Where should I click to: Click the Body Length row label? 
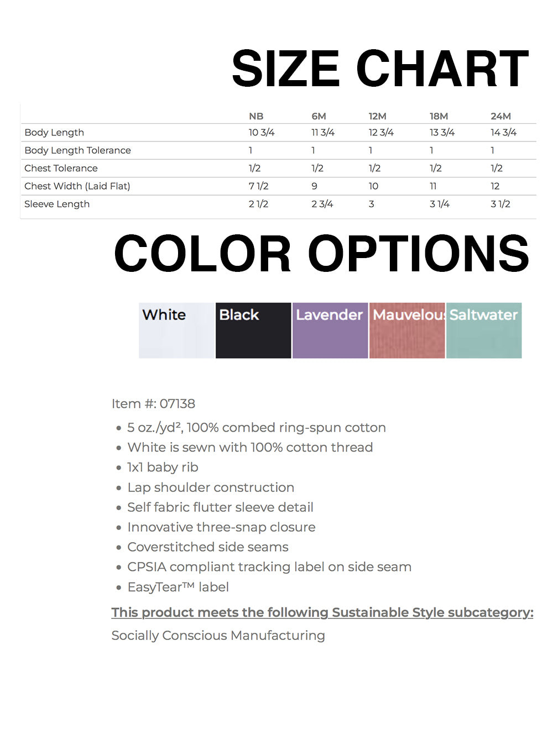[54, 133]
